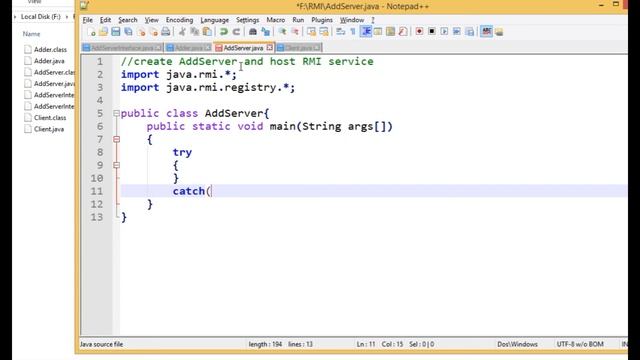Undo the last edit with green arrow icon
Screen dimensions: 640x360
click(223, 32)
